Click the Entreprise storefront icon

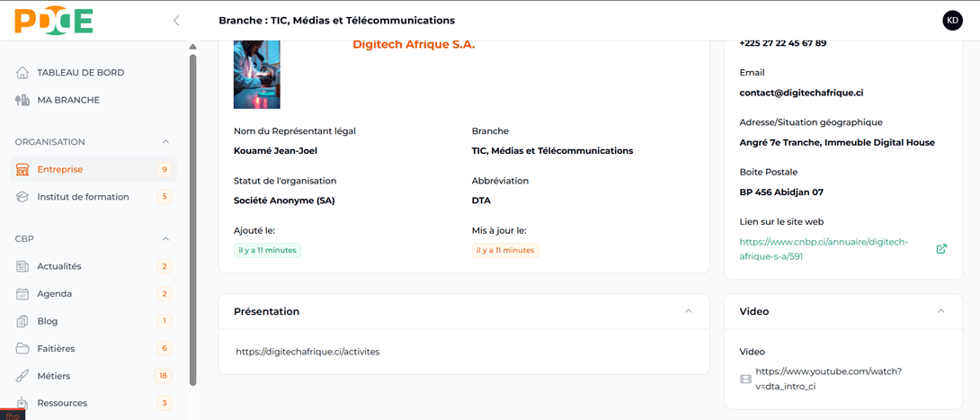pyautogui.click(x=22, y=169)
